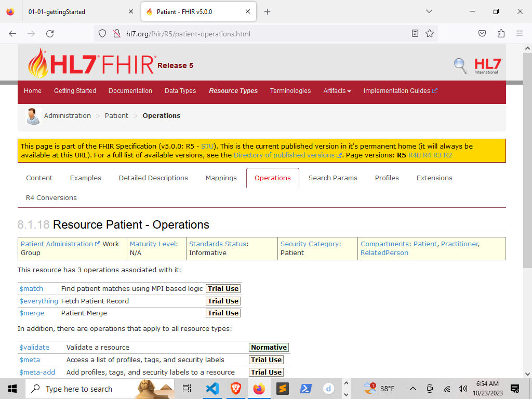Click the Save to Pocket icon
The width and height of the screenshot is (532, 399).
click(x=482, y=34)
